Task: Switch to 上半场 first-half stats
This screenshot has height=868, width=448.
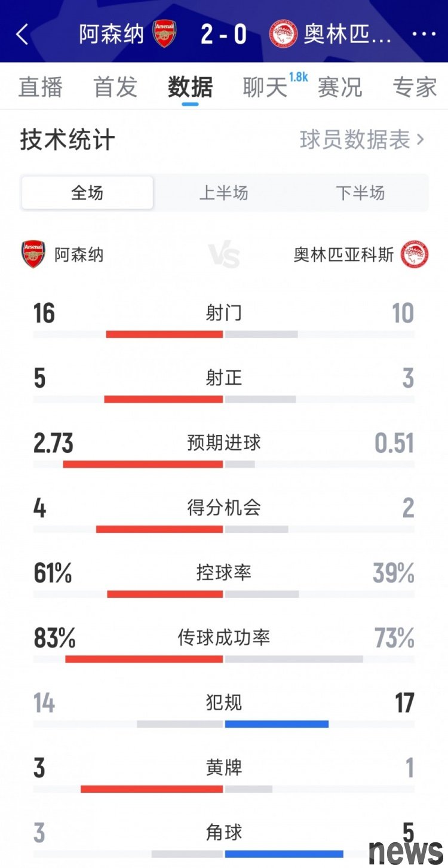Action: click(x=223, y=193)
